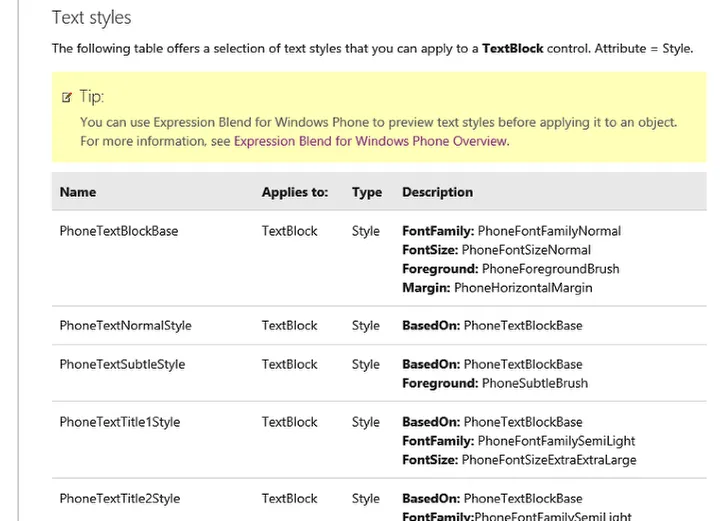
Task: Click the Description column header
Action: point(437,192)
